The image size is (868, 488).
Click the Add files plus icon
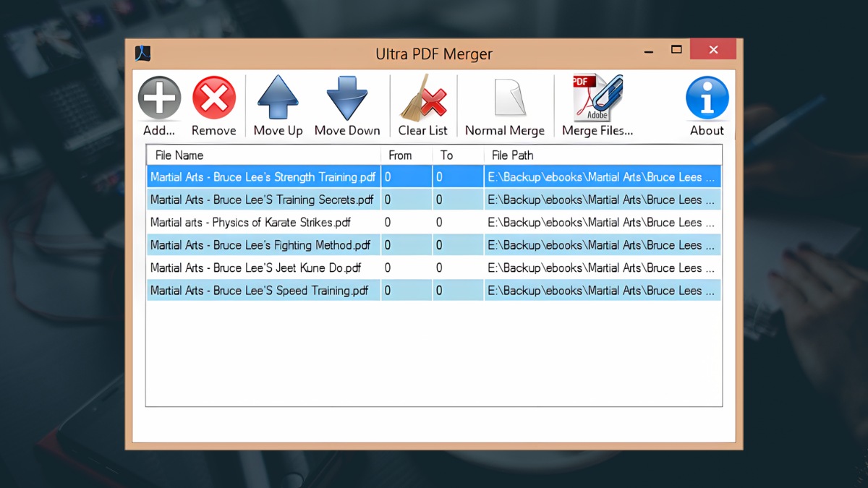pos(158,98)
